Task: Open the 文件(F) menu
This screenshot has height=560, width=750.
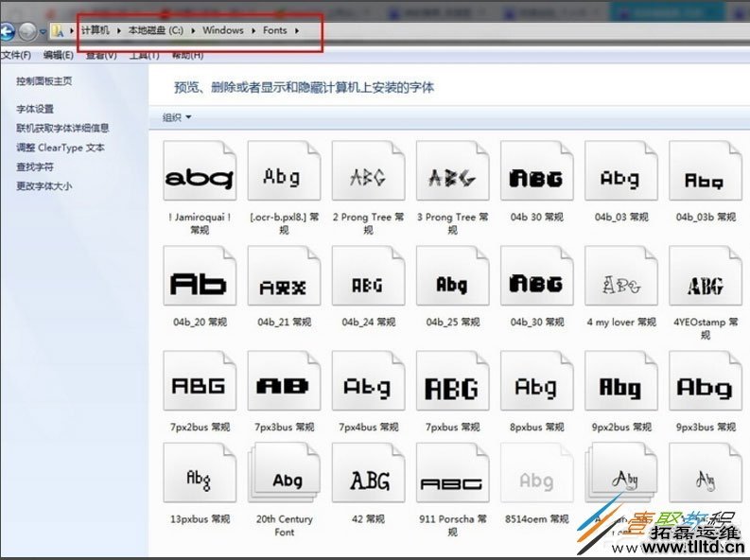Action: point(16,55)
